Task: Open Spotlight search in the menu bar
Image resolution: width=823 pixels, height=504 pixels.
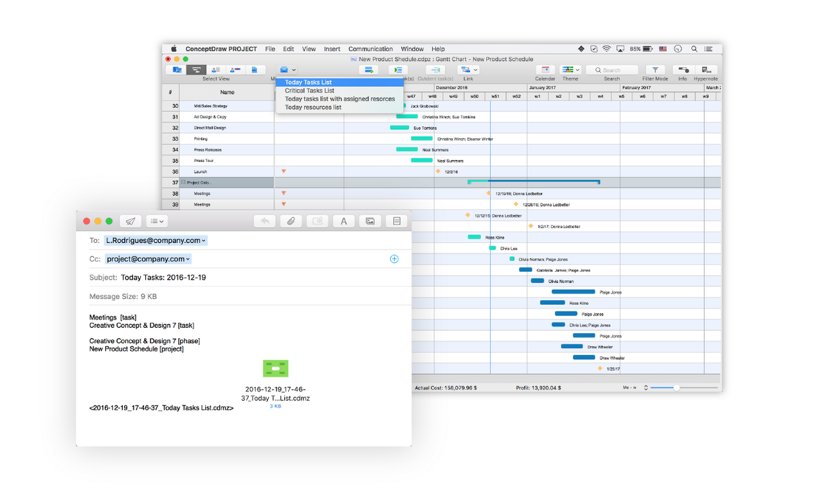Action: pos(694,49)
